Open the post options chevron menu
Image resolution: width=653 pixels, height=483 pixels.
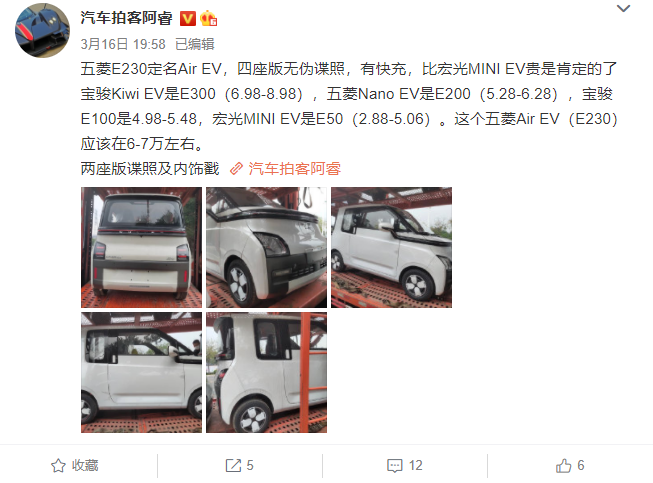pyautogui.click(x=623, y=8)
